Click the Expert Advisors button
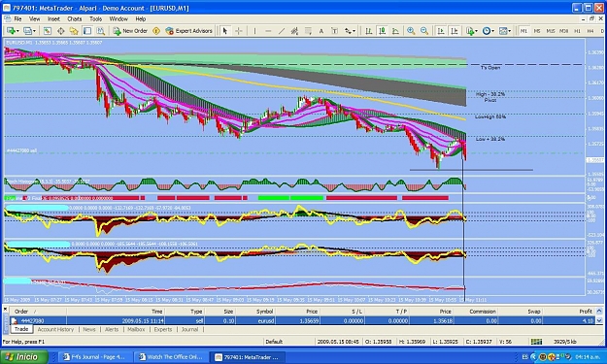 click(x=189, y=31)
